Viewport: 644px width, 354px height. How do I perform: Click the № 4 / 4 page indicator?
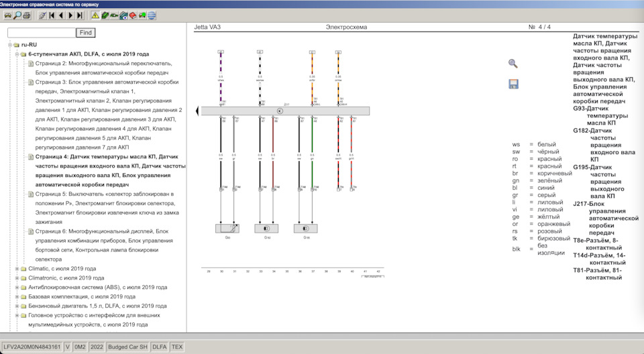[x=539, y=27]
